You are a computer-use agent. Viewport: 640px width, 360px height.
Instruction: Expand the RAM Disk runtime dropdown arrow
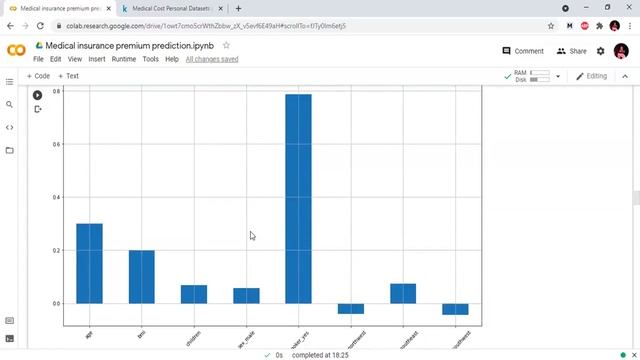tap(558, 76)
